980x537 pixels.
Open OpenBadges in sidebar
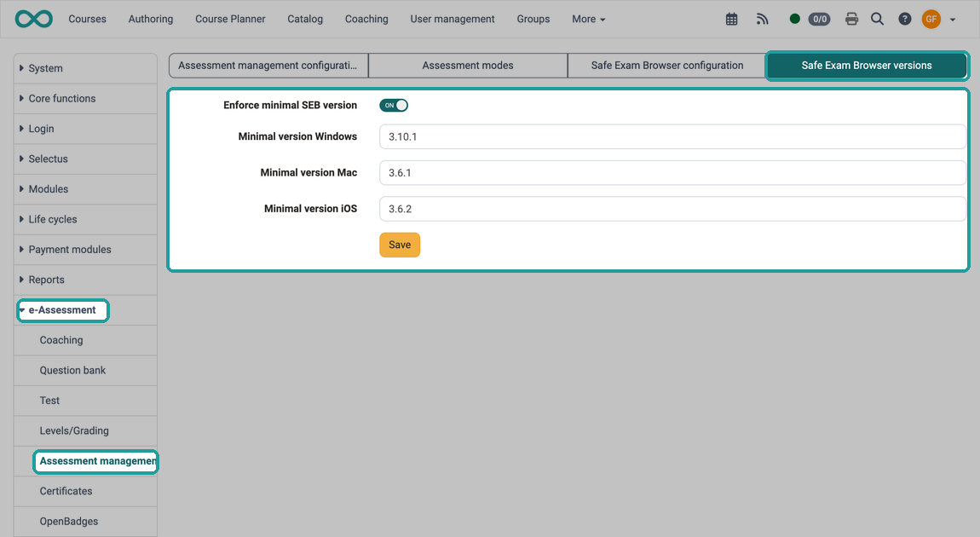click(85, 522)
